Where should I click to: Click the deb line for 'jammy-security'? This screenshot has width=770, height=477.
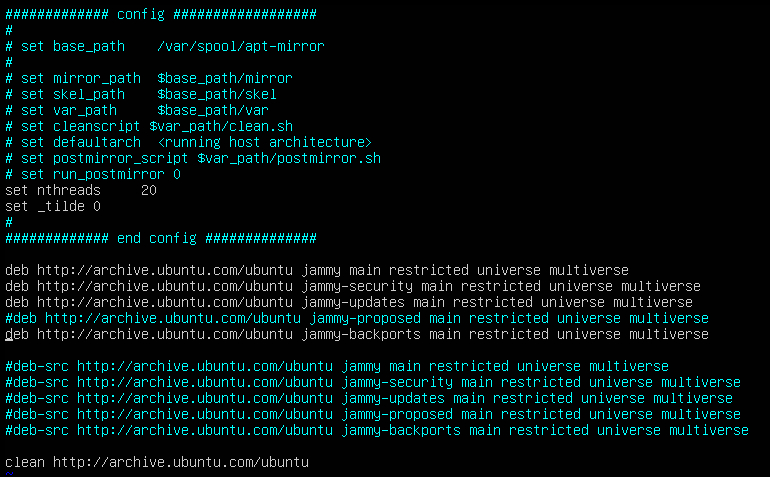[x=353, y=286]
